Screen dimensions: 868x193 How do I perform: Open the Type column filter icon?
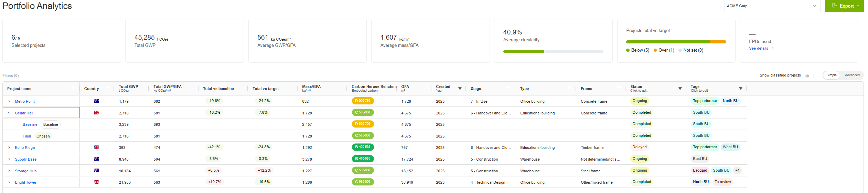[x=569, y=88]
